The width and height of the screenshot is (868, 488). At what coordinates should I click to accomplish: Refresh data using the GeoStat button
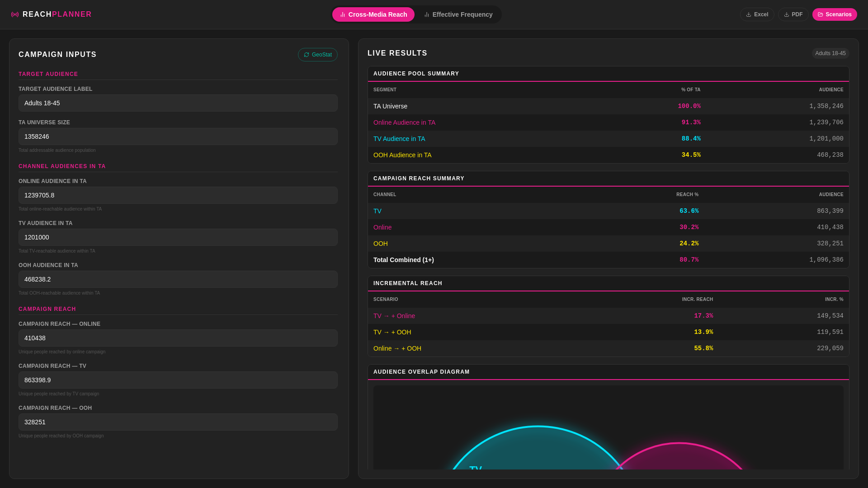[317, 55]
